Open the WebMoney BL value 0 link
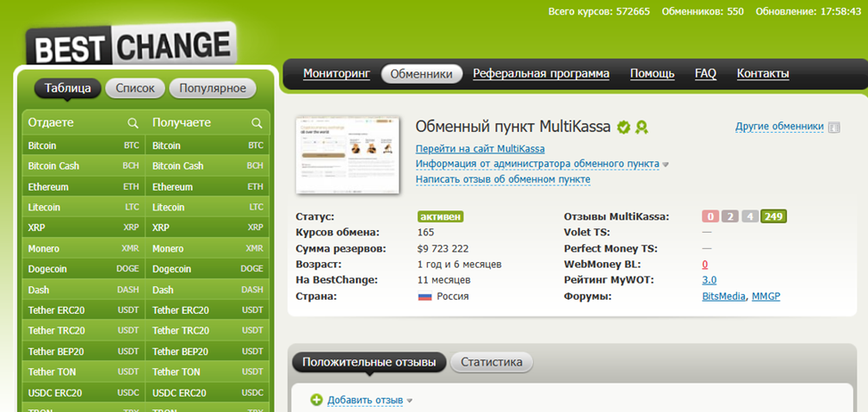This screenshot has height=412, width=868. 705,264
